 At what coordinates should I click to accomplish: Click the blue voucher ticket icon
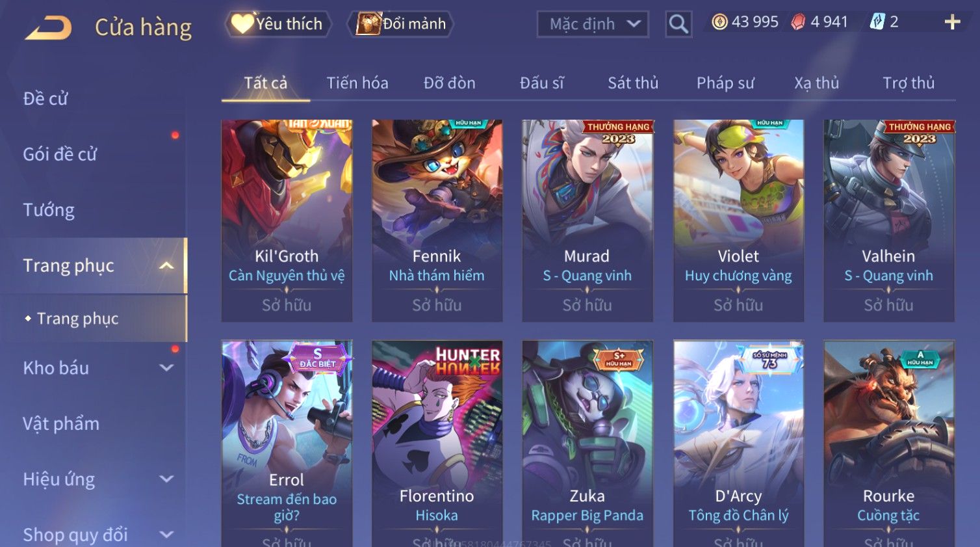pyautogui.click(x=877, y=22)
